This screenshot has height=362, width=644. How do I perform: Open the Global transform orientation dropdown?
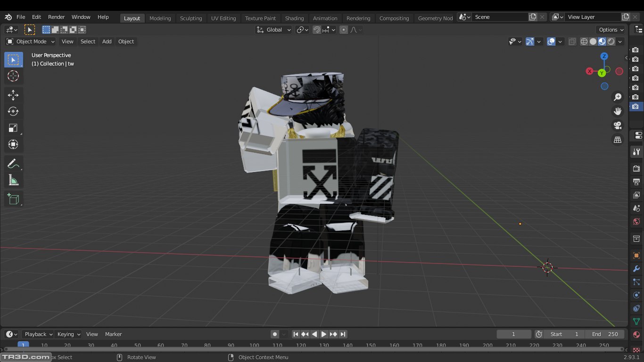point(274,30)
